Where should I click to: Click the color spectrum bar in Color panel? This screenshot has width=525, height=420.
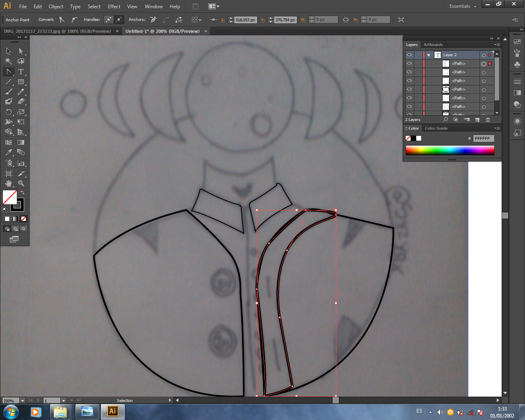click(x=450, y=150)
